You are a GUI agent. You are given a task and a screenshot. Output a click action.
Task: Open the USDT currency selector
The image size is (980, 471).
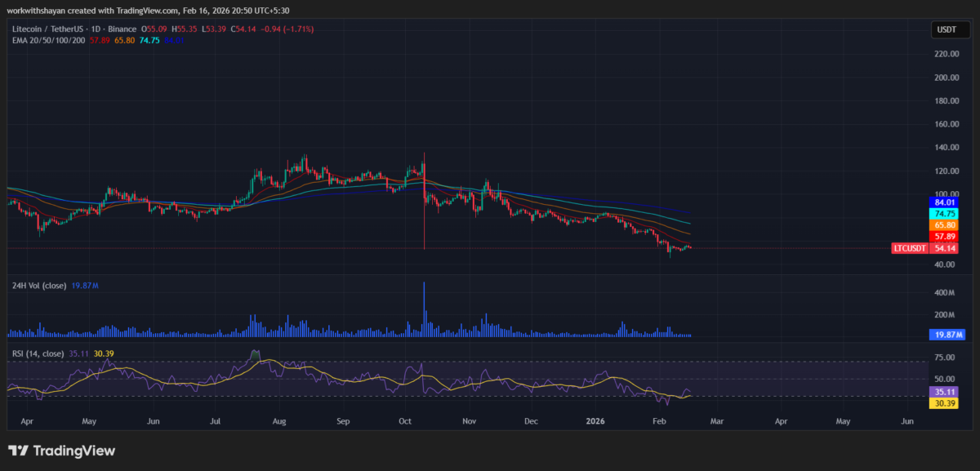[x=947, y=30]
